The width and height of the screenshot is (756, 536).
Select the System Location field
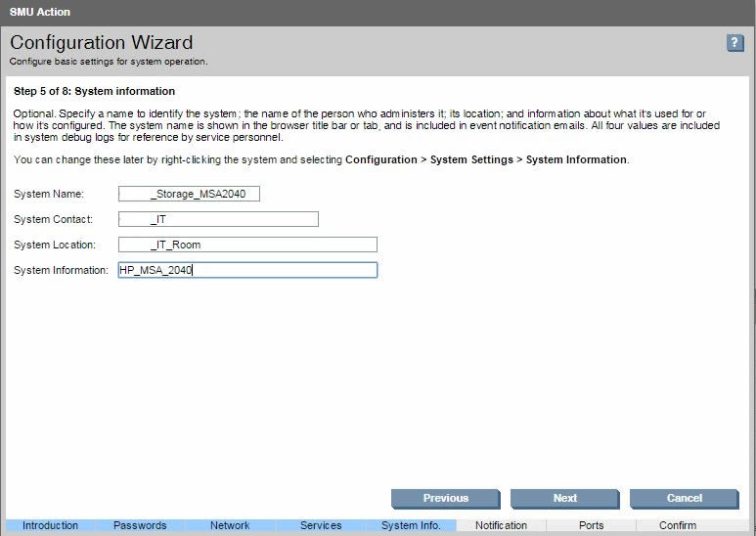pos(247,245)
